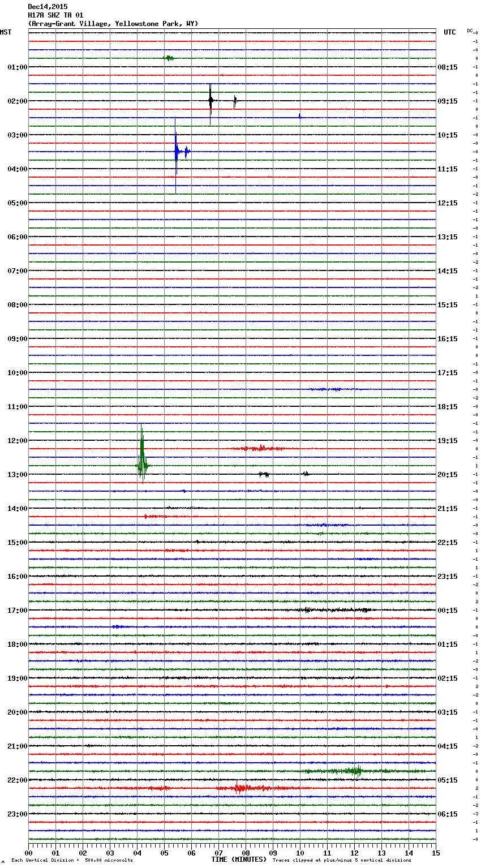Click the small green event in the top rows
Image resolution: width=481 pixels, height=868 pixels.
click(x=169, y=58)
